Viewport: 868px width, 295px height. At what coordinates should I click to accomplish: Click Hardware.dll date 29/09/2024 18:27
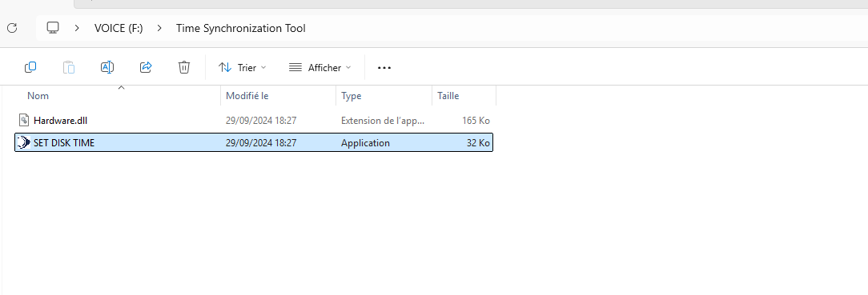coord(261,121)
